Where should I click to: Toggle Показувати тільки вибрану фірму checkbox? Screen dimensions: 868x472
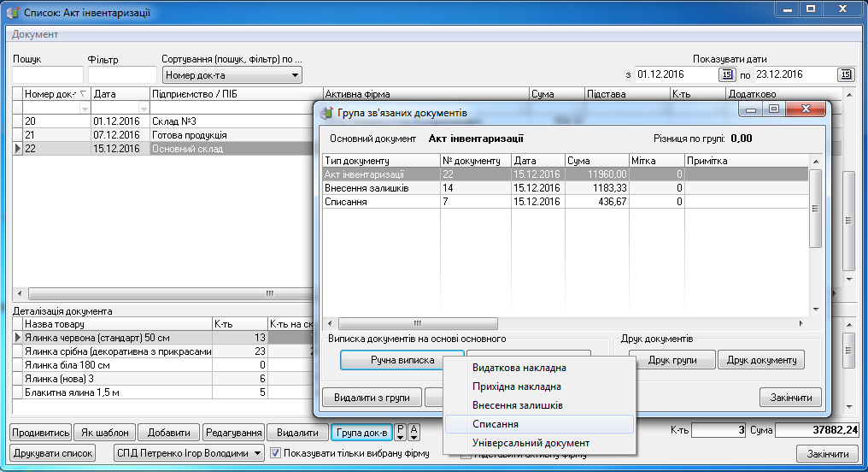pos(276,453)
